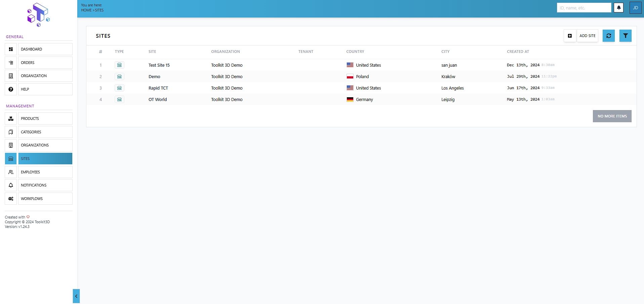Click the Workflows gears icon
The height and width of the screenshot is (304, 644).
tap(11, 199)
